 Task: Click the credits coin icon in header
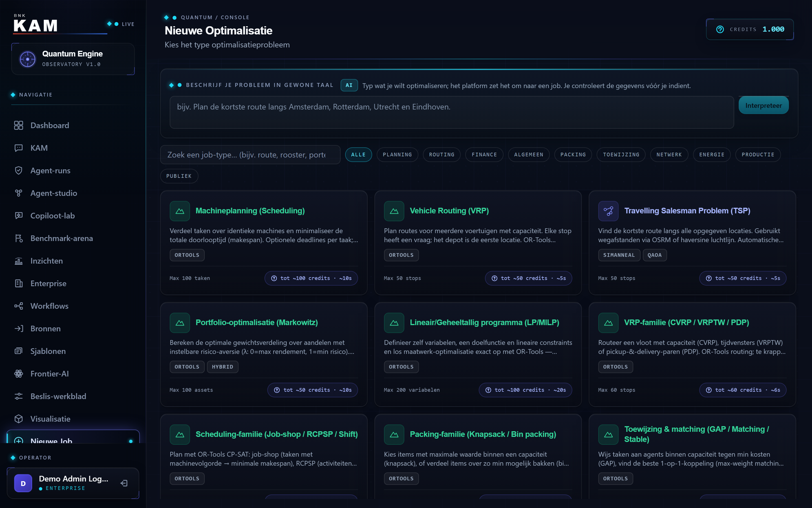[720, 29]
